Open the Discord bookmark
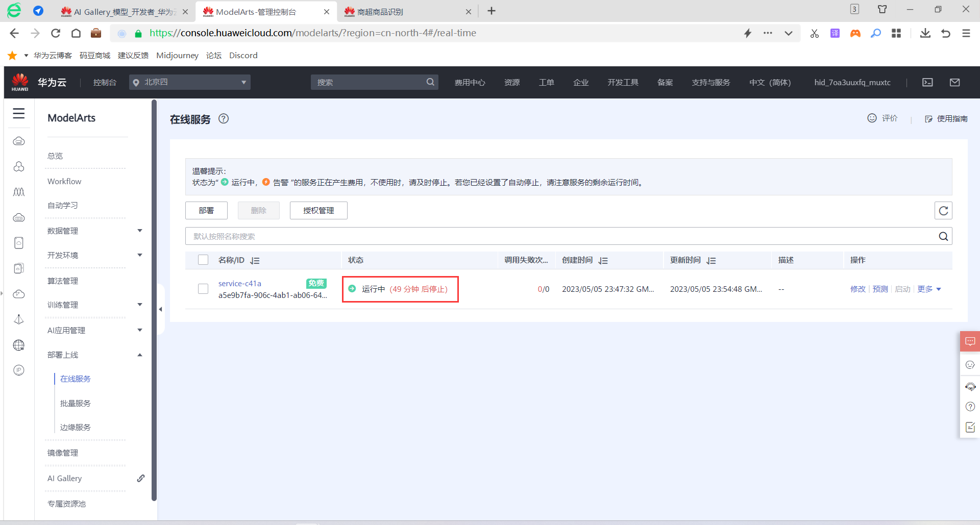The width and height of the screenshot is (980, 525). 243,55
